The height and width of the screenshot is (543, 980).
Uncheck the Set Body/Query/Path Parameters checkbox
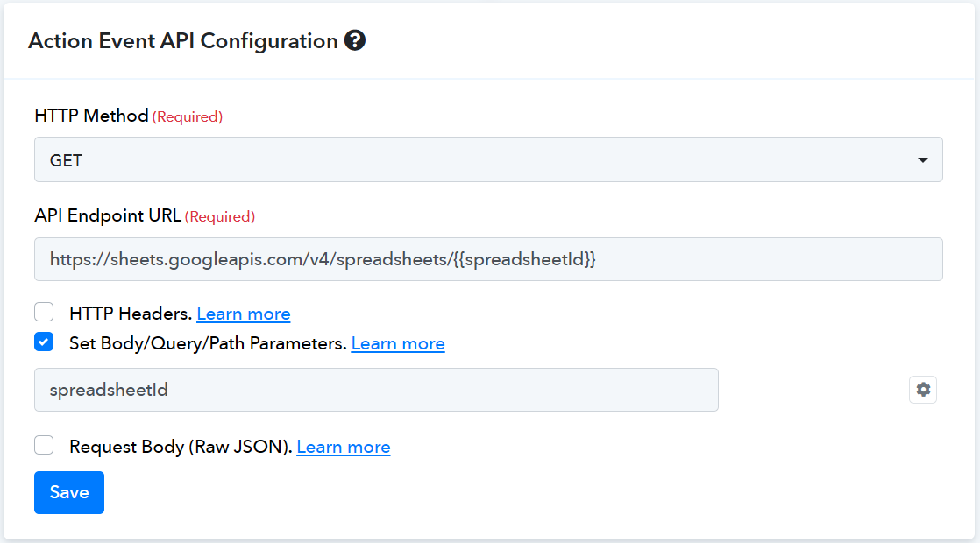(44, 342)
